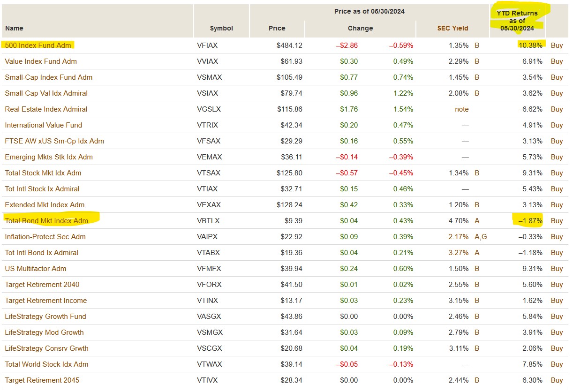Image resolution: width=573 pixels, height=392 pixels.
Task: Click the Symbol column header
Action: (221, 28)
